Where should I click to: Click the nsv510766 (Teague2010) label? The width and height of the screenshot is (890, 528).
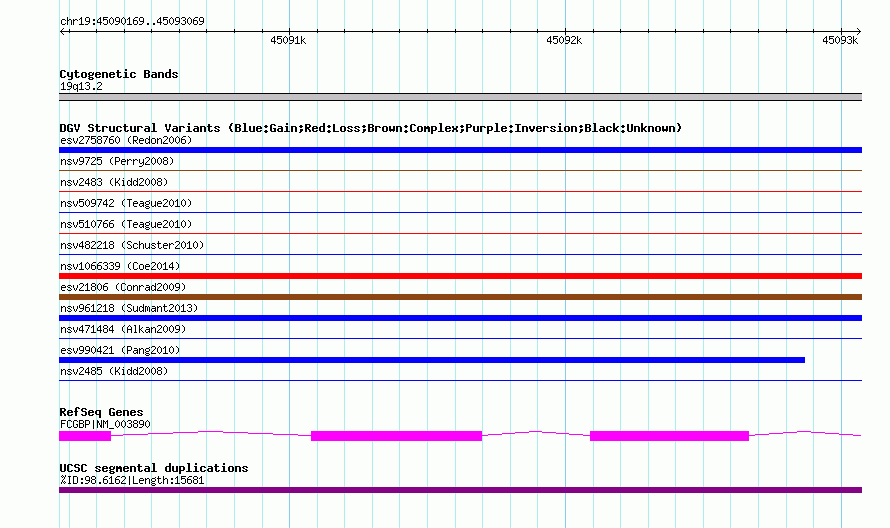pos(126,224)
